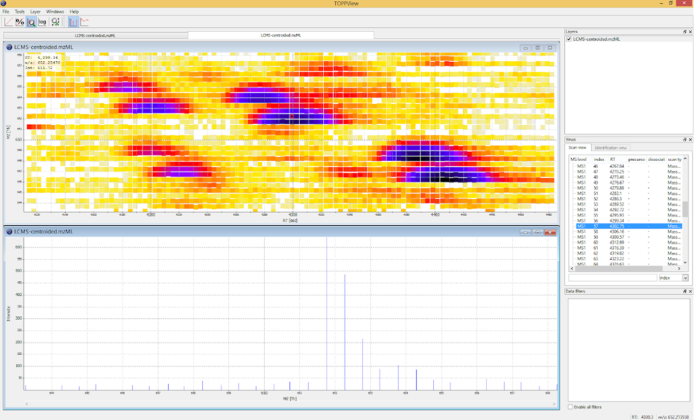Select the first LCMS-centroided.mzML window tab

tap(95, 35)
